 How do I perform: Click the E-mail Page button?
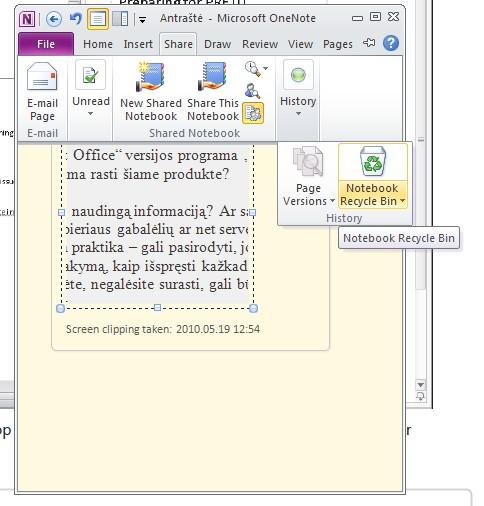42,92
